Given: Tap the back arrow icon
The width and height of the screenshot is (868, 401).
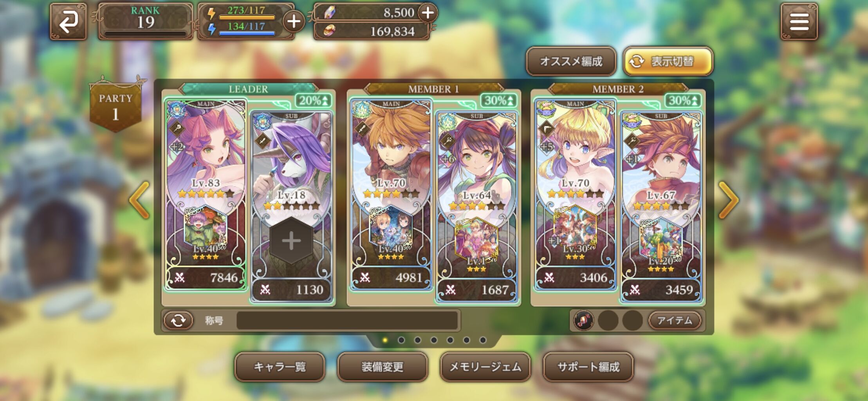Looking at the screenshot, I should (x=69, y=22).
